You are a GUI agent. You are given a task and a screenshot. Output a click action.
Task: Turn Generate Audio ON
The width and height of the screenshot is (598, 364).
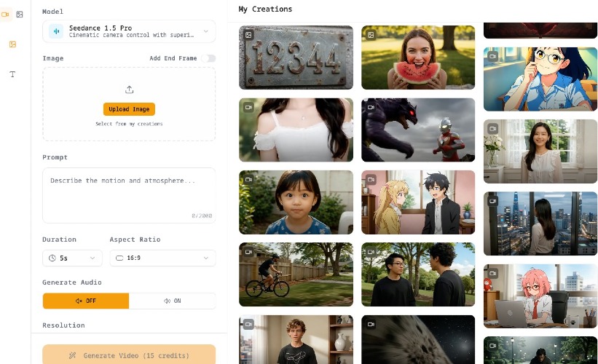click(173, 301)
